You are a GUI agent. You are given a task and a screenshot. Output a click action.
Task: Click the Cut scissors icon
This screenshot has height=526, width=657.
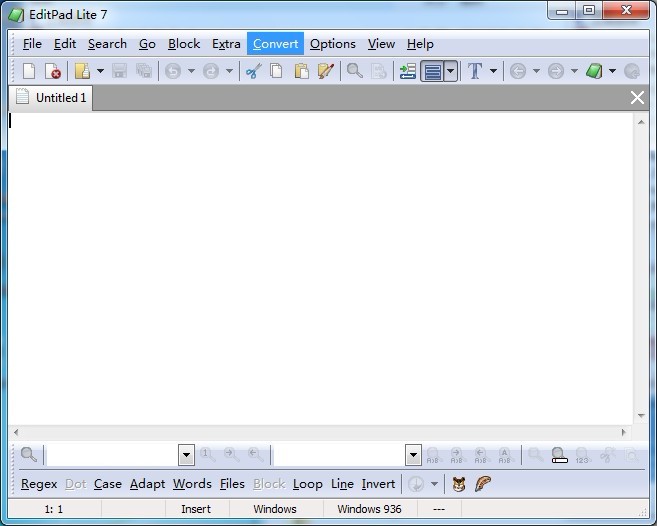pos(253,71)
